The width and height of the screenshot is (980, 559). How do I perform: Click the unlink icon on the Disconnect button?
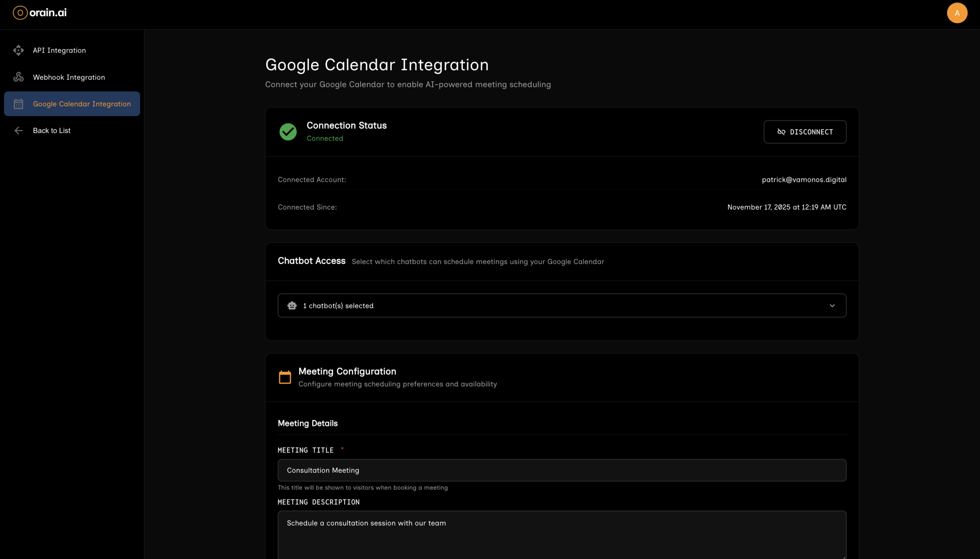(781, 132)
